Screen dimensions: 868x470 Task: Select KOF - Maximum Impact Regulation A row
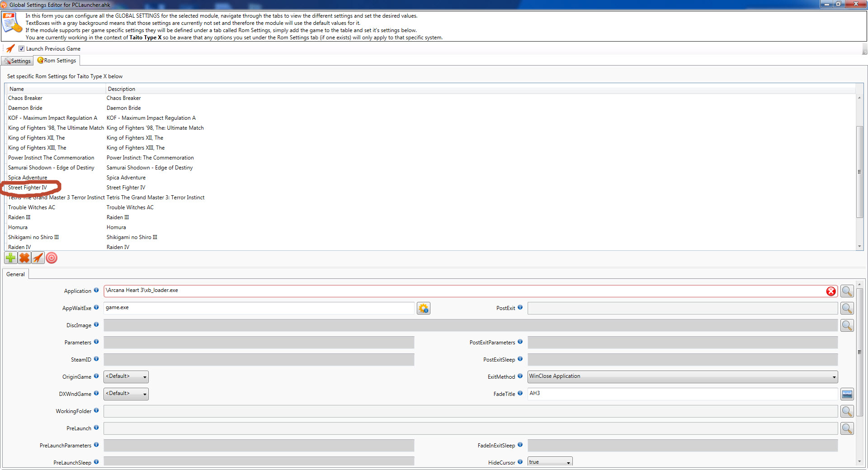pyautogui.click(x=430, y=118)
